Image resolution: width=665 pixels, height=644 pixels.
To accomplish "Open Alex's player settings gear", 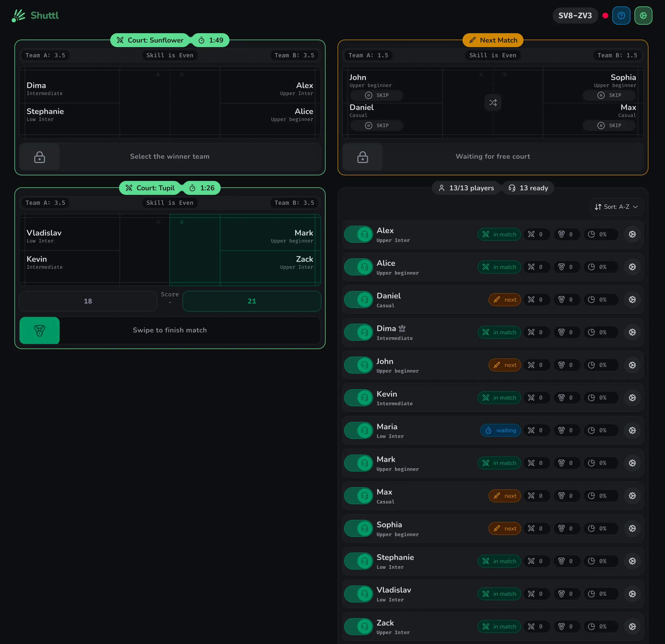I will pyautogui.click(x=632, y=234).
